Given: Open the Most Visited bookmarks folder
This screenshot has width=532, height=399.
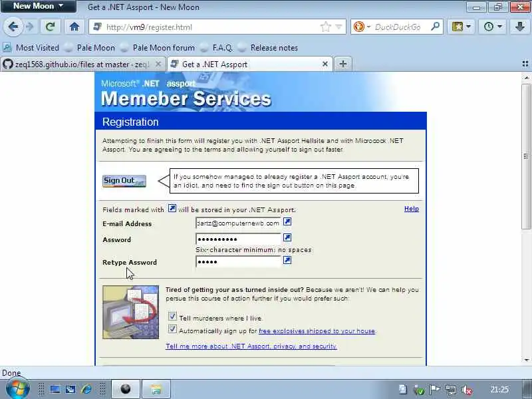Looking at the screenshot, I should point(31,47).
